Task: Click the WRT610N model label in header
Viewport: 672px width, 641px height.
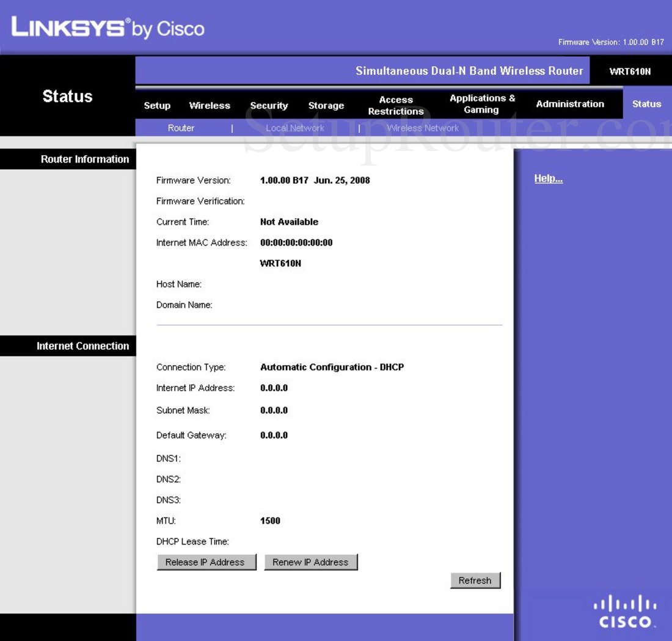Action: coord(630,71)
